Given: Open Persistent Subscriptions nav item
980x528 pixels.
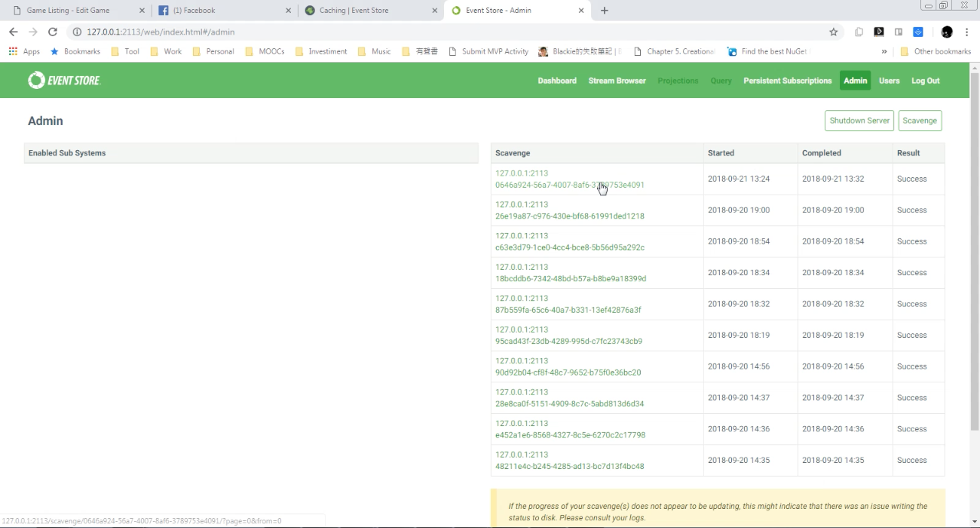Looking at the screenshot, I should click(787, 80).
